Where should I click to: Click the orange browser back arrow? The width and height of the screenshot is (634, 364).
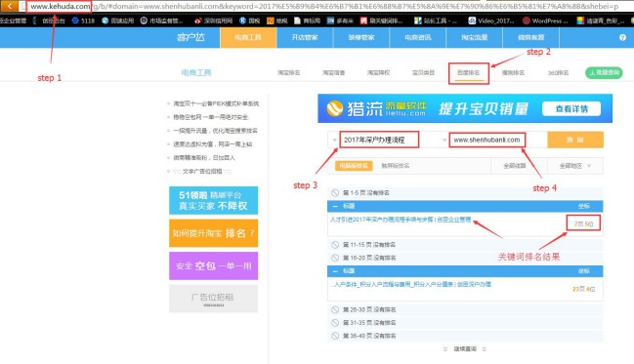(x=9, y=6)
